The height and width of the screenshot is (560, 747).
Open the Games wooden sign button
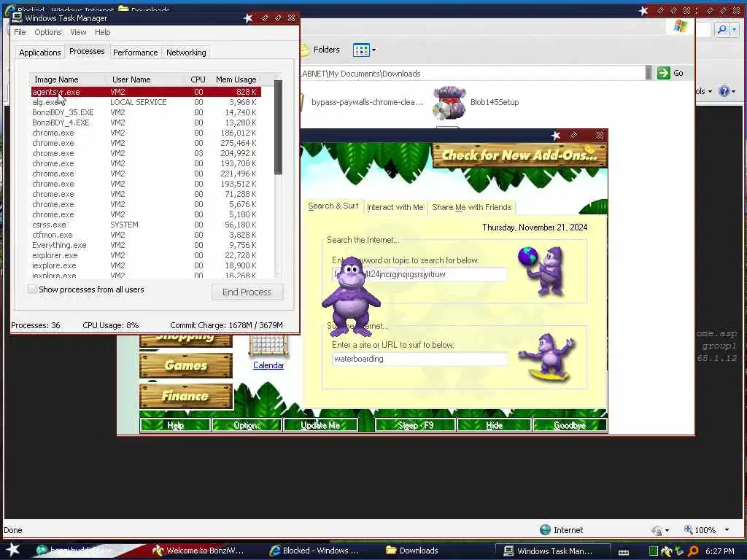tap(186, 366)
